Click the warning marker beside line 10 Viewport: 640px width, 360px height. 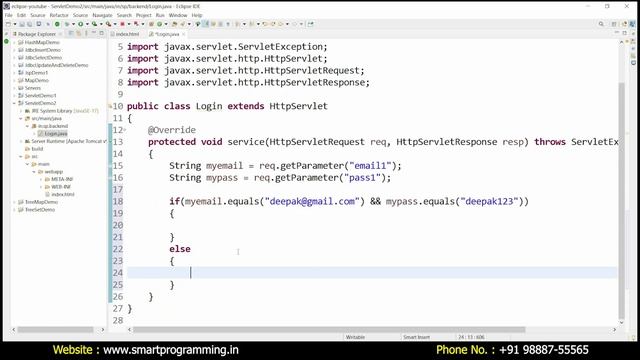point(110,106)
